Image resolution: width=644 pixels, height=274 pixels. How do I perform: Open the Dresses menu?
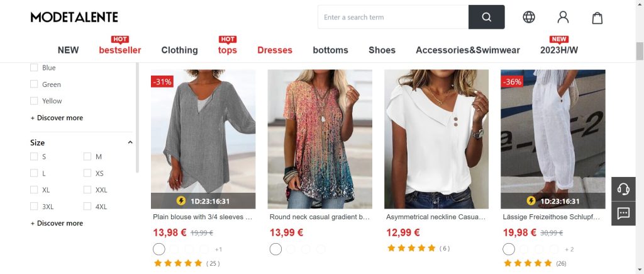[x=275, y=50]
